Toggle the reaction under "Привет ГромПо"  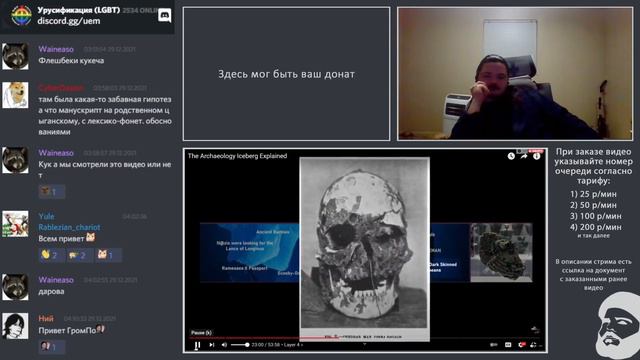coord(51,347)
